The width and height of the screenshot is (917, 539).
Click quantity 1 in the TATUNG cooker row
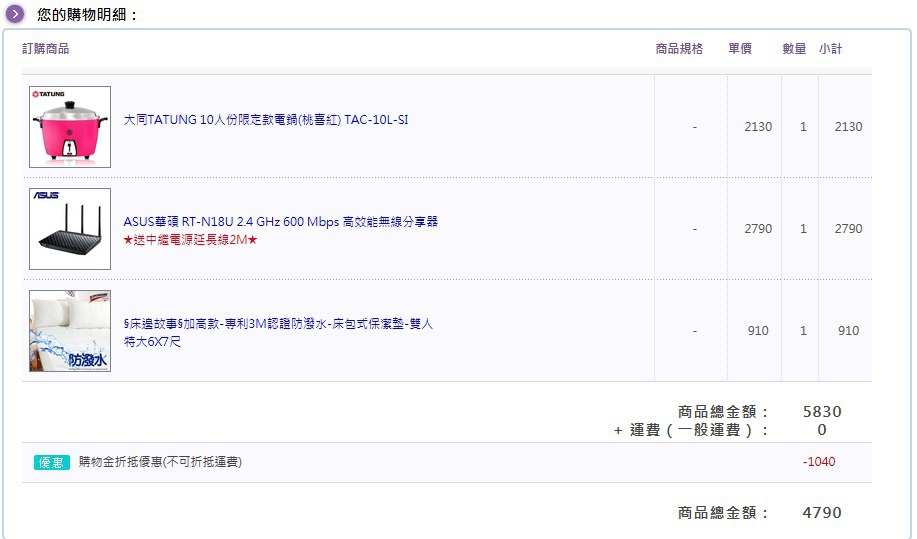point(804,127)
